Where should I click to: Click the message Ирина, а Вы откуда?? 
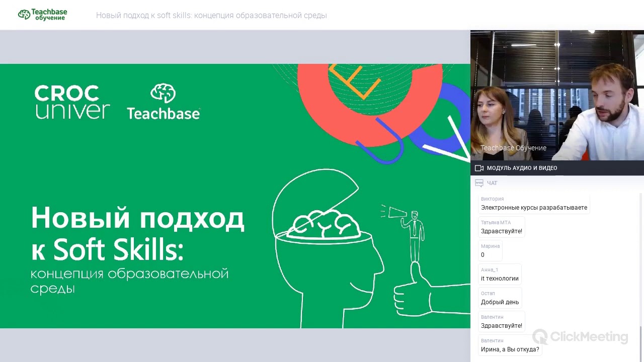click(x=510, y=345)
